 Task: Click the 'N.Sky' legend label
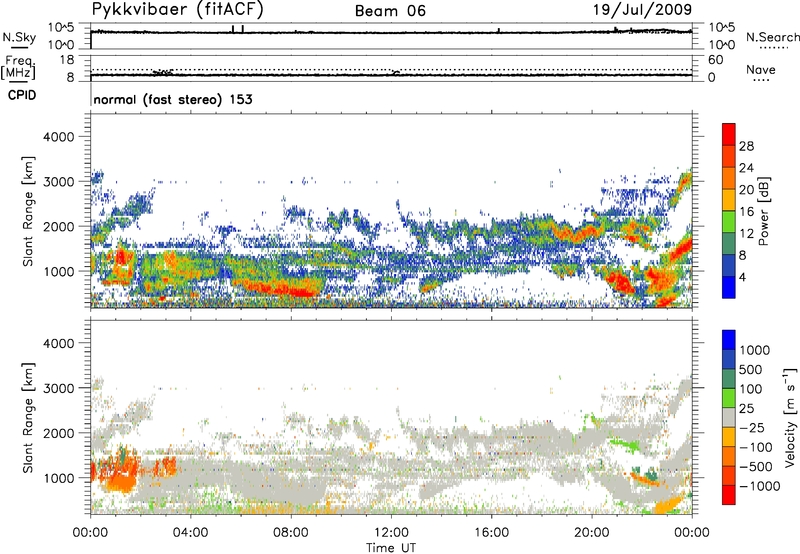coord(19,37)
